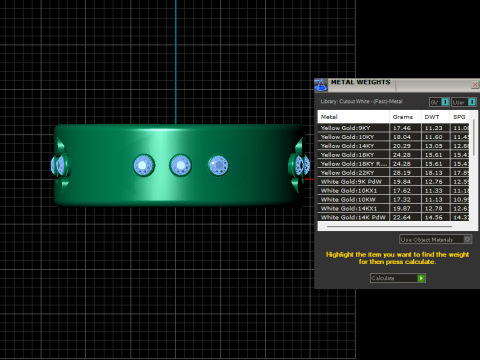Select the Yellow Gold:14KY row
Image resolution: width=480 pixels, height=360 pixels.
(393, 146)
